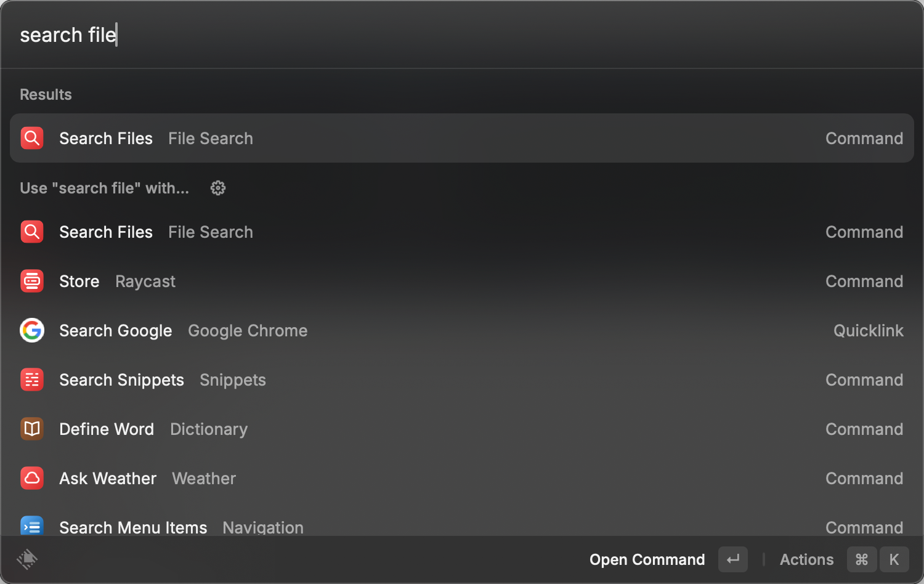Click the 'Use "search file" with...' section header
This screenshot has width=924, height=584.
click(x=105, y=188)
